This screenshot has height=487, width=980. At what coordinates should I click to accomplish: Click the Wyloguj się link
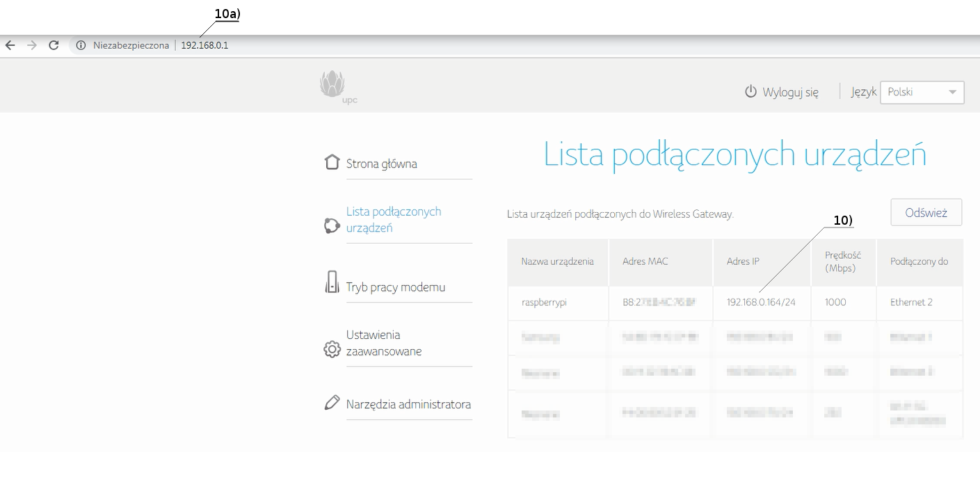pos(790,92)
